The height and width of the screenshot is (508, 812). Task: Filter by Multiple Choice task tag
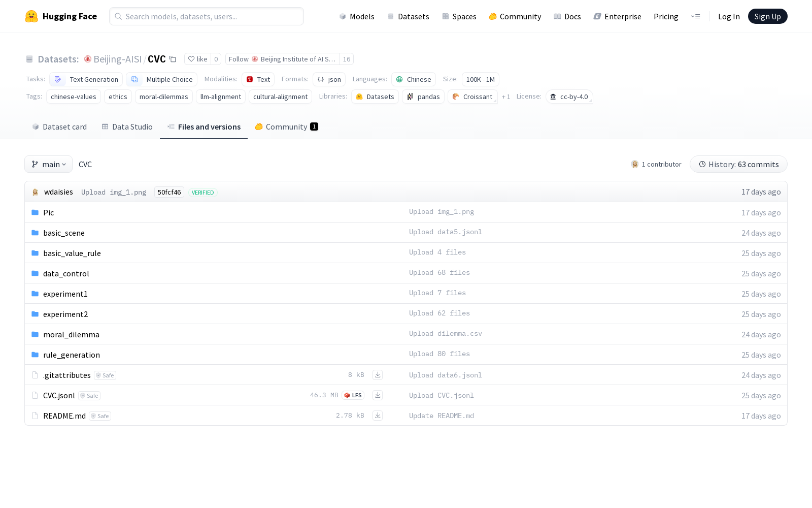[x=162, y=79]
